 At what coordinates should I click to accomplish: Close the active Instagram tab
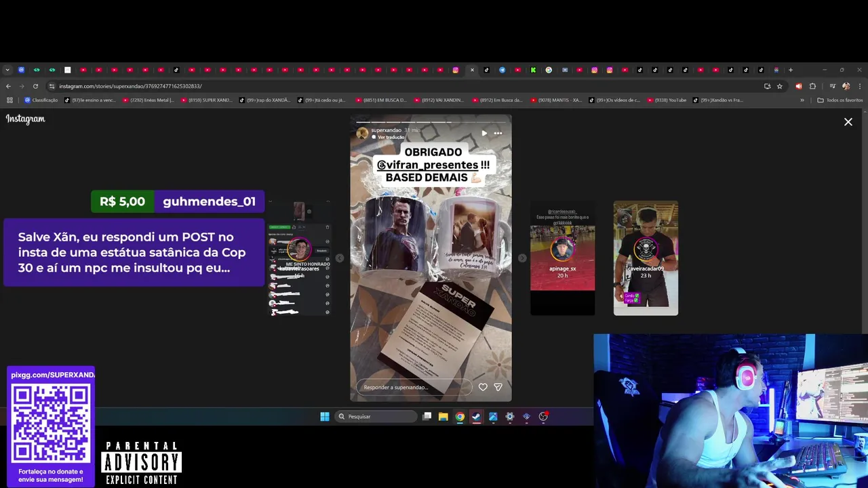[472, 70]
